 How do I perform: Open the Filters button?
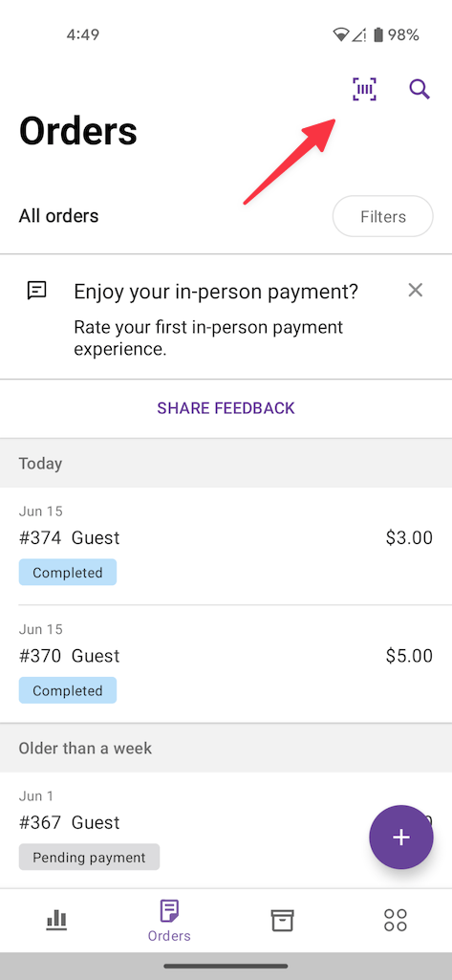pos(382,216)
